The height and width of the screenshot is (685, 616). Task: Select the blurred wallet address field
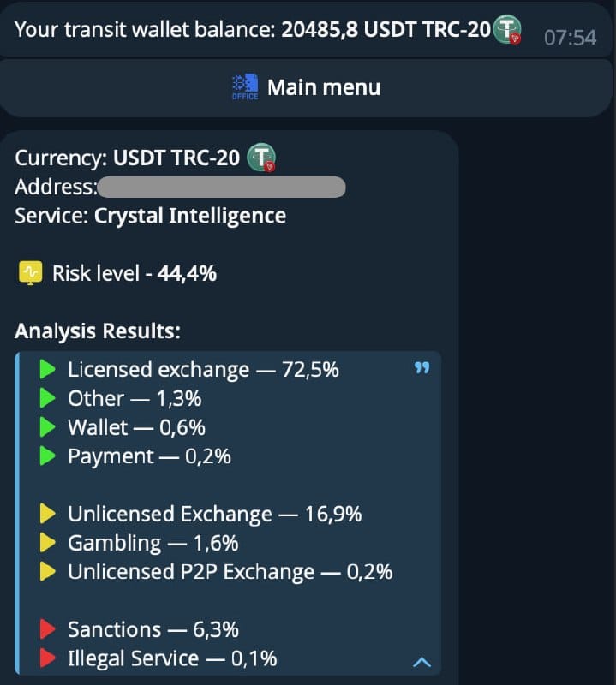pyautogui.click(x=222, y=187)
